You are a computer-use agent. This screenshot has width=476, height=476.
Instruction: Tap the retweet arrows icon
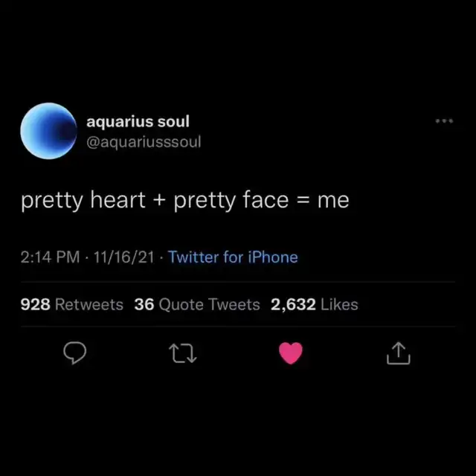tap(183, 353)
